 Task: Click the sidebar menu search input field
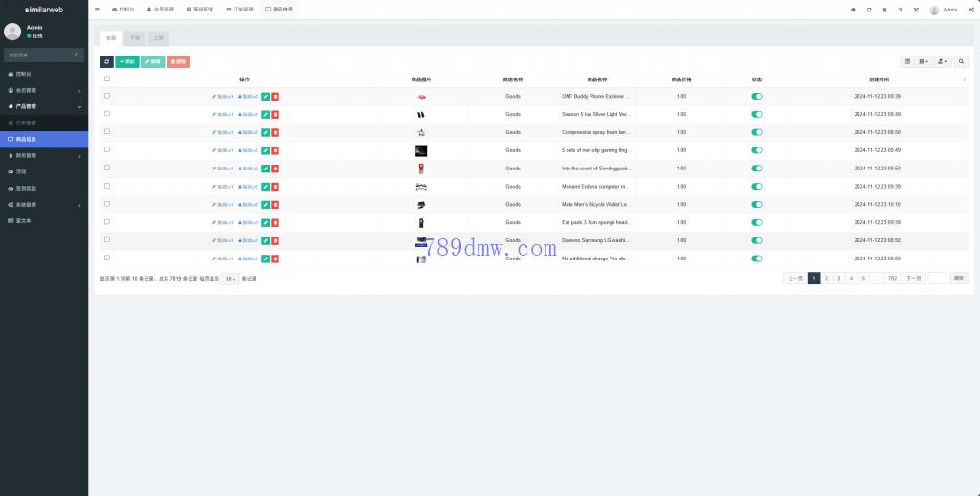[x=43, y=56]
